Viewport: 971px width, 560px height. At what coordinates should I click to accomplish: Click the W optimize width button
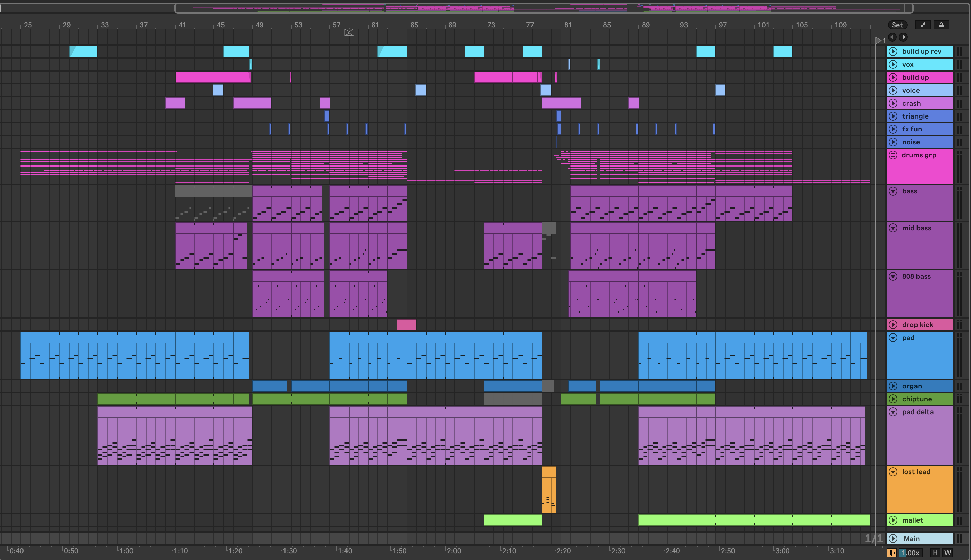(947, 553)
